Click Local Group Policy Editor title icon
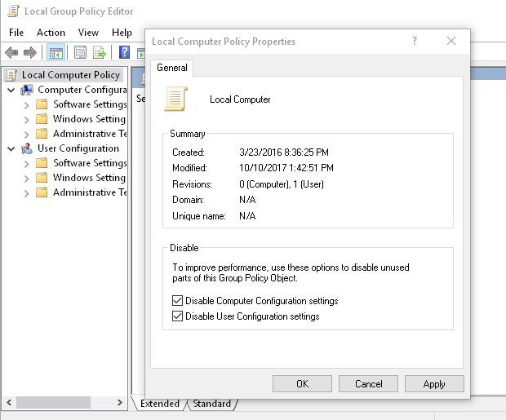Image resolution: width=506 pixels, height=420 pixels. (x=13, y=11)
